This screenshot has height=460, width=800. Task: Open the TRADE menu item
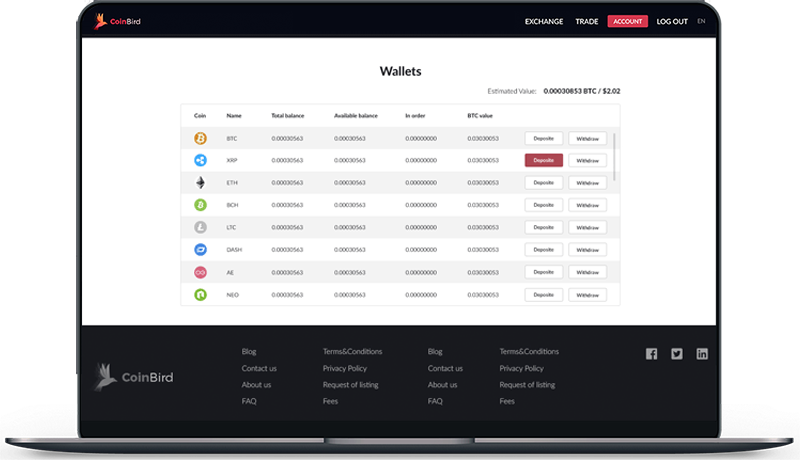click(x=587, y=21)
